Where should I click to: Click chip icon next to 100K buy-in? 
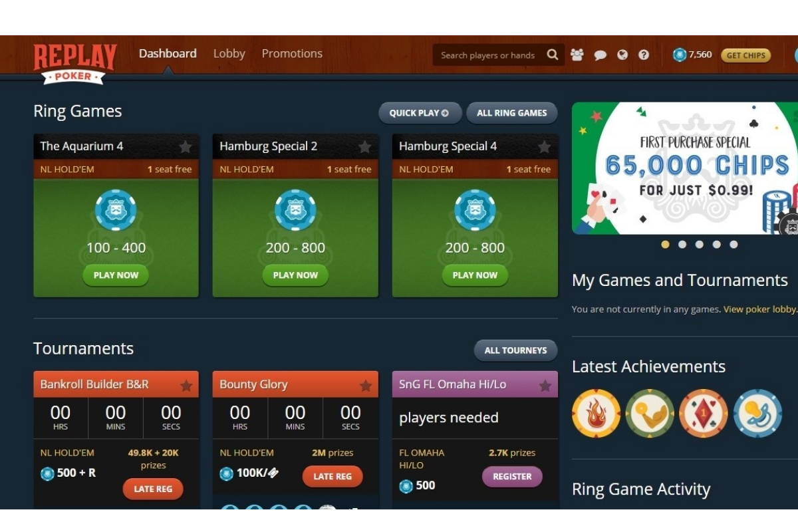click(x=227, y=473)
